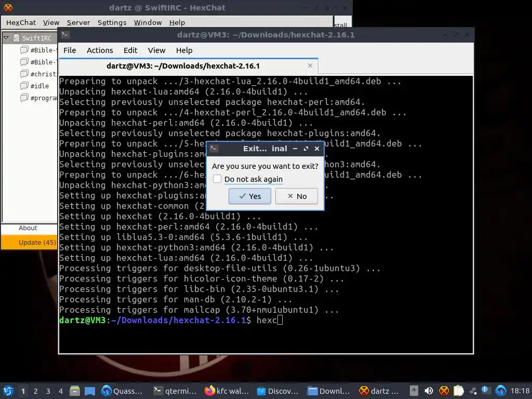Viewport: 532px width, 399px height.
Task: Click No in the exit confirmation dialog
Action: [297, 196]
